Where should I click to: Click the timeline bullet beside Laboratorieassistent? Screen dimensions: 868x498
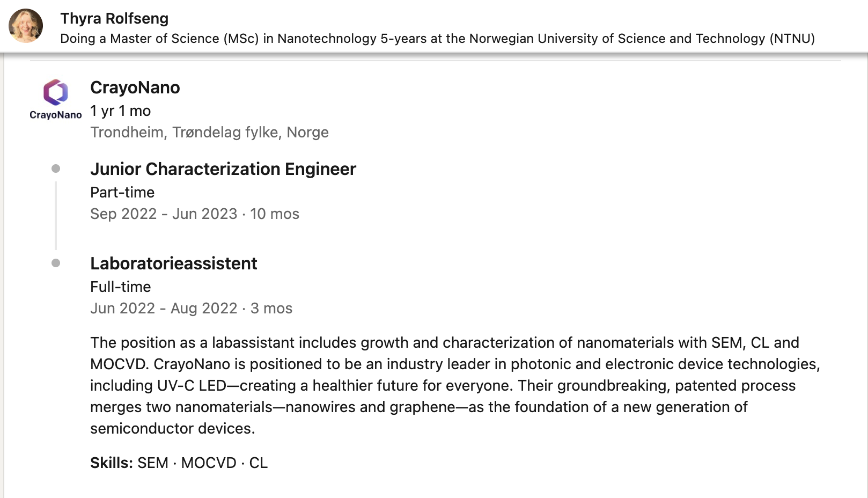tap(56, 263)
